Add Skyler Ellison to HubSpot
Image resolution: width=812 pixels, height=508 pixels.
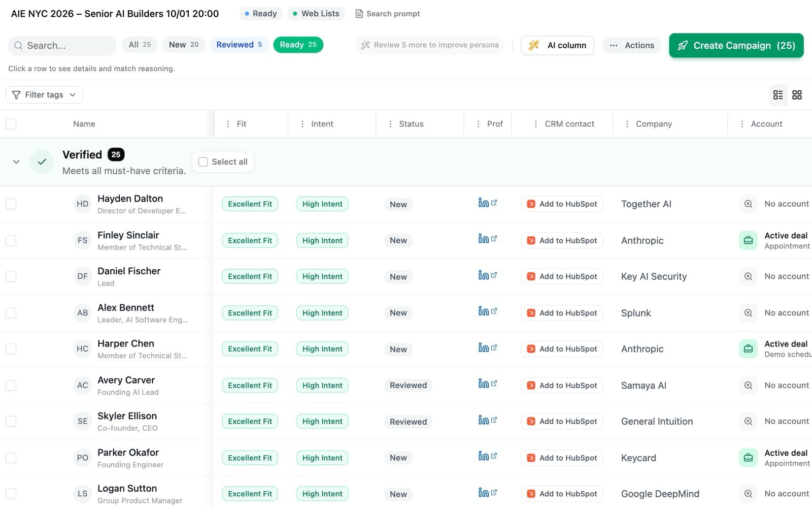(562, 421)
